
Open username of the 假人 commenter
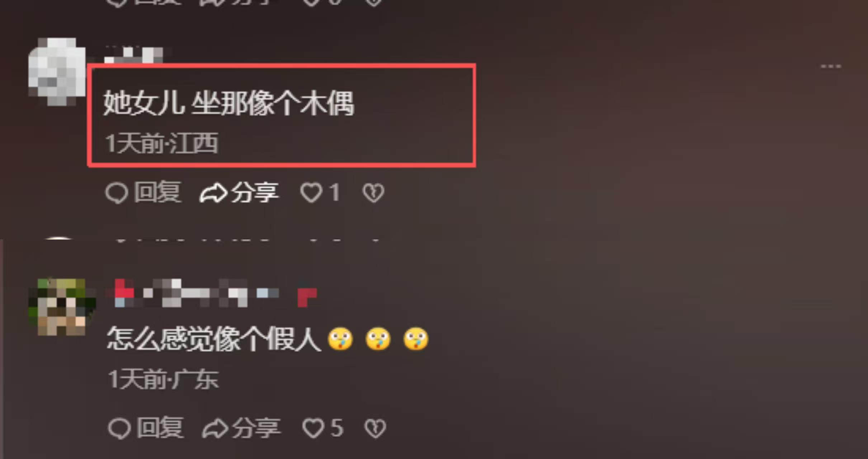(212, 293)
